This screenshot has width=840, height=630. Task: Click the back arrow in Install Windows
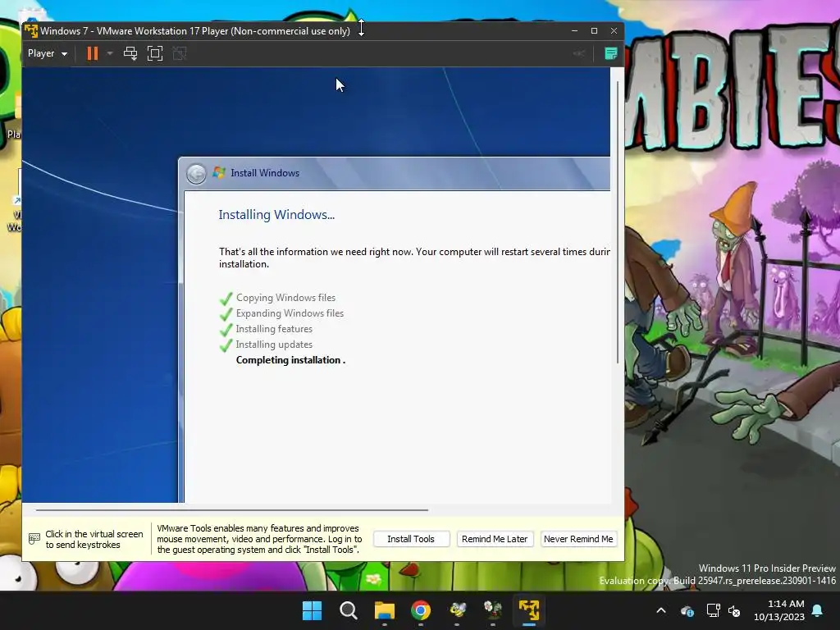pos(196,174)
